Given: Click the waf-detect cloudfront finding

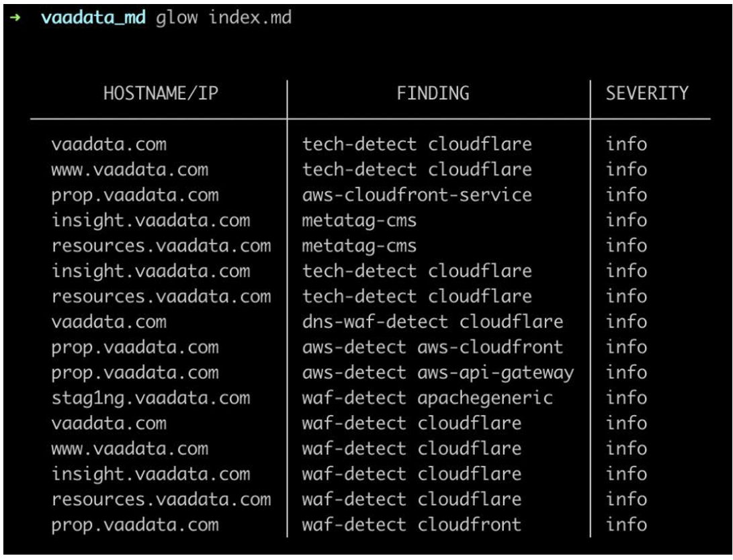Looking at the screenshot, I should tap(411, 524).
